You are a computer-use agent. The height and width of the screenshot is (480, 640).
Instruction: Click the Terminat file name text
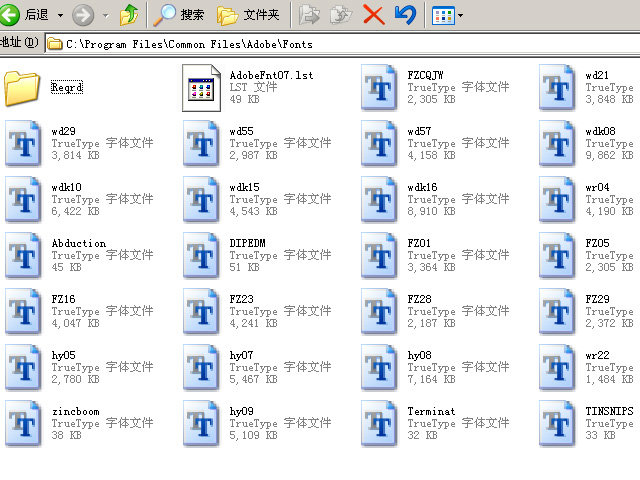tap(431, 411)
